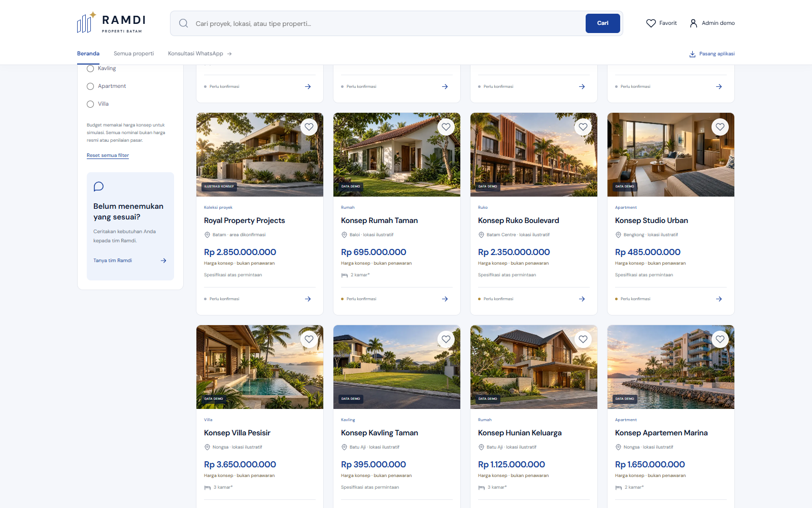Click the search magnifier icon
812x508 pixels.
coord(183,23)
